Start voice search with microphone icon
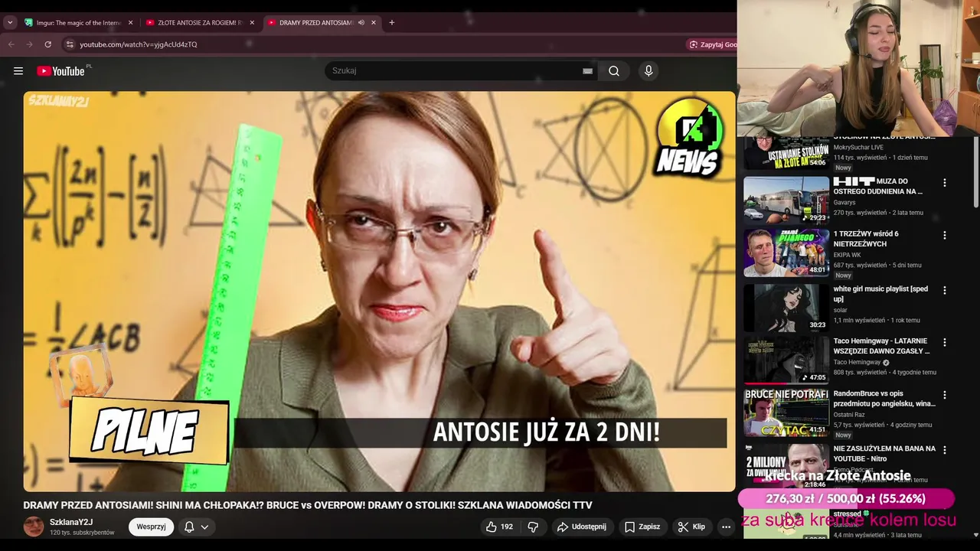Screen dimensions: 980x551 click(648, 71)
